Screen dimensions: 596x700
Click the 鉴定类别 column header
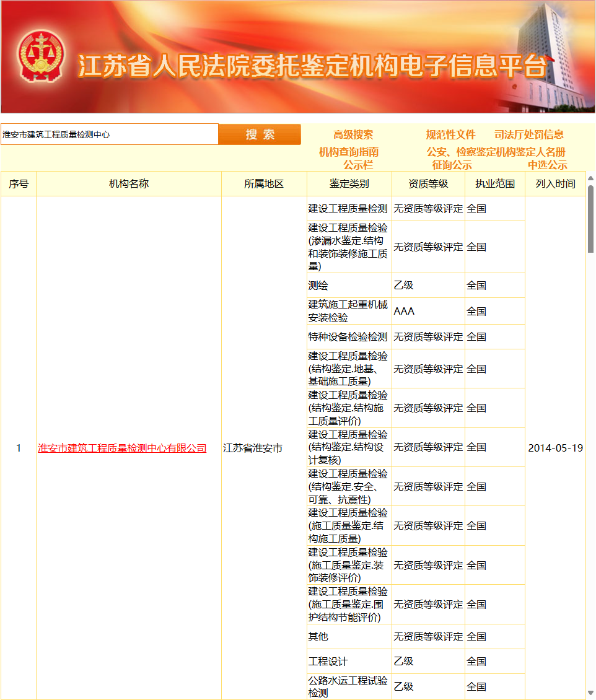tap(349, 183)
